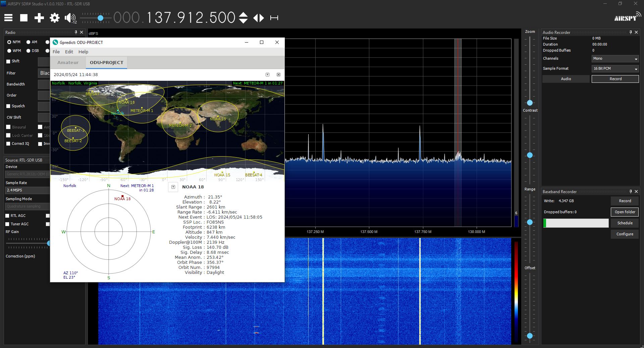Select BEESAT-2 satellite on the map
Image resolution: width=644 pixels, height=348 pixels.
pyautogui.click(x=73, y=140)
